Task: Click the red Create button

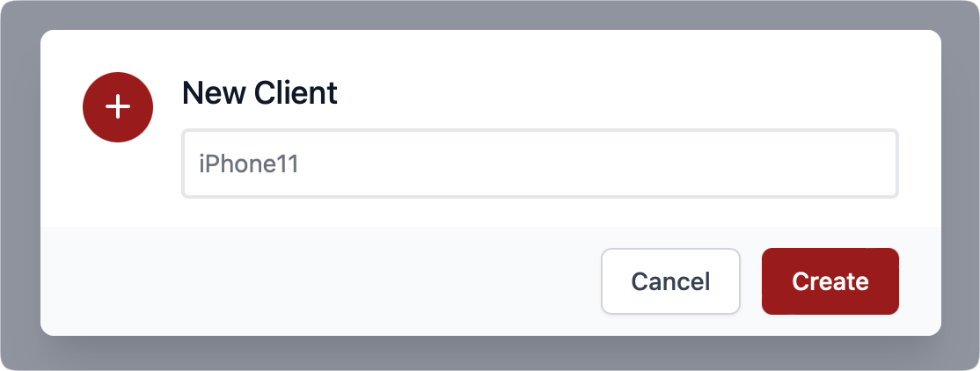Action: 830,281
